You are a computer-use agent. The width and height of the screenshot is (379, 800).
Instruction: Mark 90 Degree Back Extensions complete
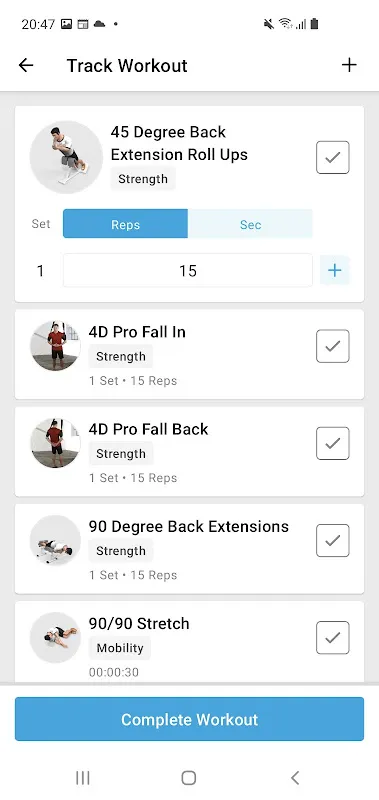(x=333, y=540)
